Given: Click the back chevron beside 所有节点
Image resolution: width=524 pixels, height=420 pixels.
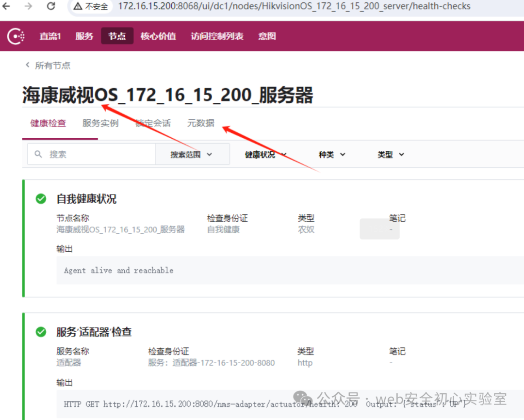Looking at the screenshot, I should click(27, 65).
